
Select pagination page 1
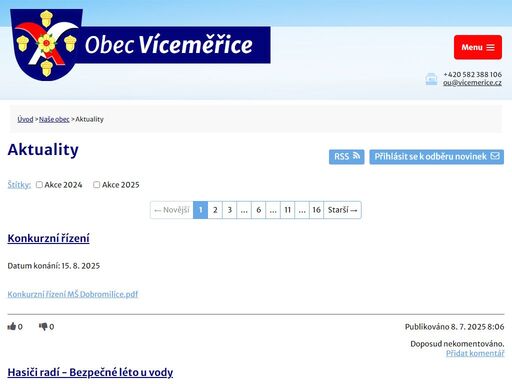pyautogui.click(x=201, y=210)
